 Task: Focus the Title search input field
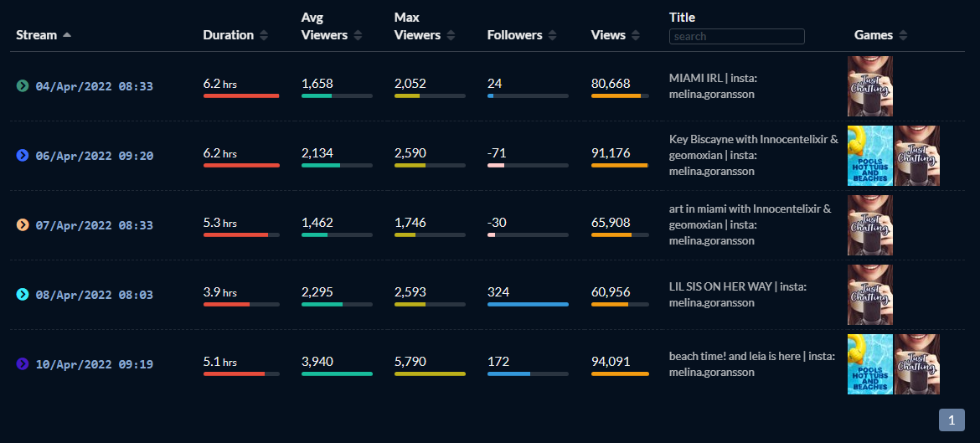[x=737, y=36]
